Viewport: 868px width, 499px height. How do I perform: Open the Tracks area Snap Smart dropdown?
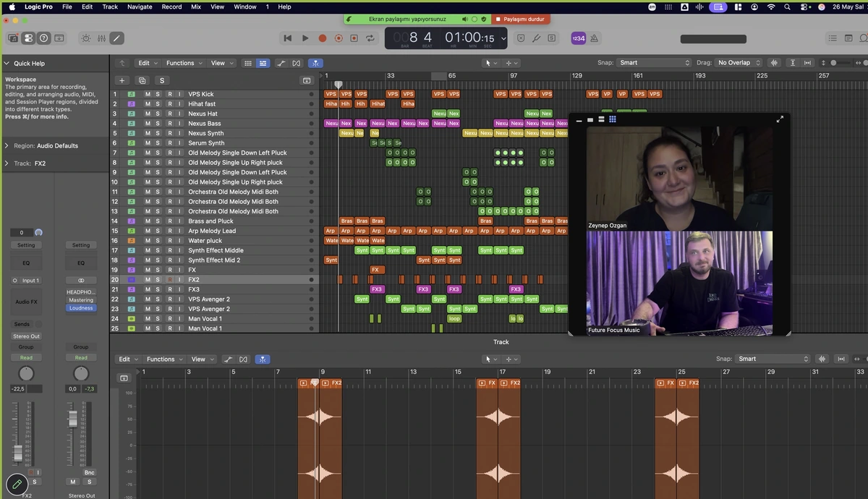point(655,63)
